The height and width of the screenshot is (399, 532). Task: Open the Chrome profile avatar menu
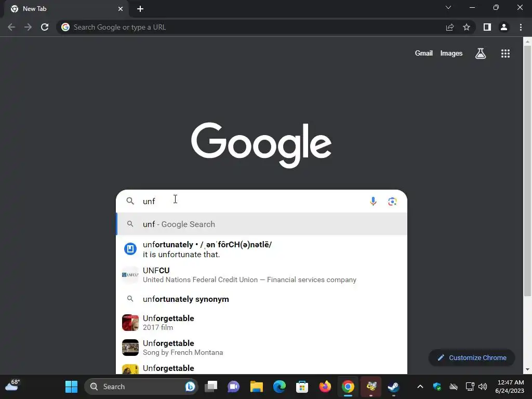coord(504,27)
